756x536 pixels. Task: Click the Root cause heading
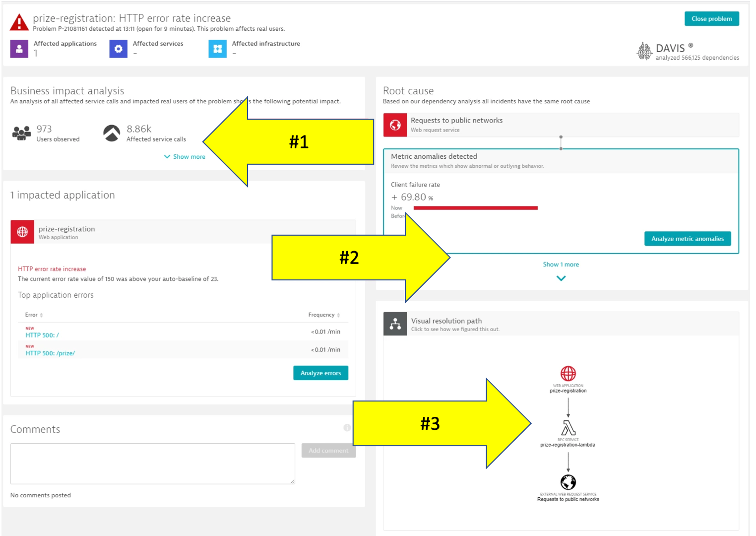coord(408,91)
